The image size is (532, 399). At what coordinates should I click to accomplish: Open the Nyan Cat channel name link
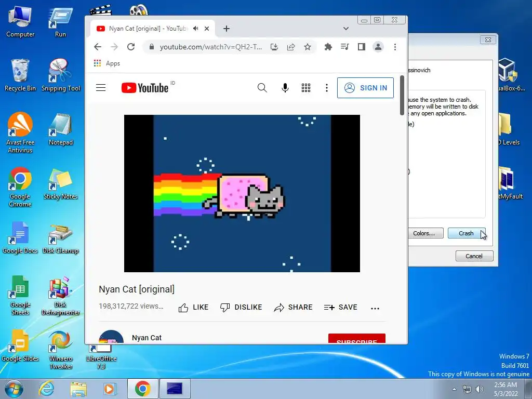point(147,338)
